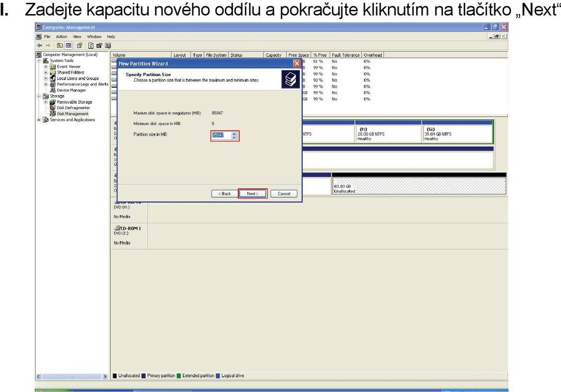Screen dimensions: 561x392
Task: Click the 81 % free value in volume list
Action: [318, 61]
